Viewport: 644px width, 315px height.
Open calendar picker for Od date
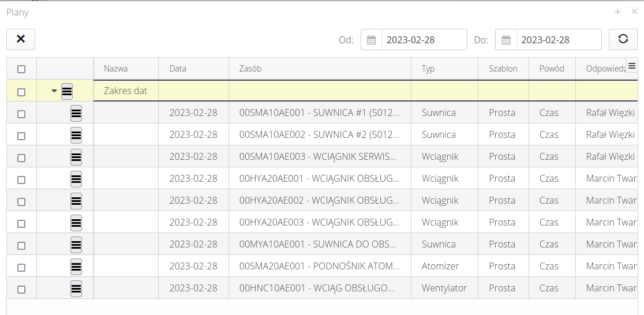pyautogui.click(x=372, y=40)
